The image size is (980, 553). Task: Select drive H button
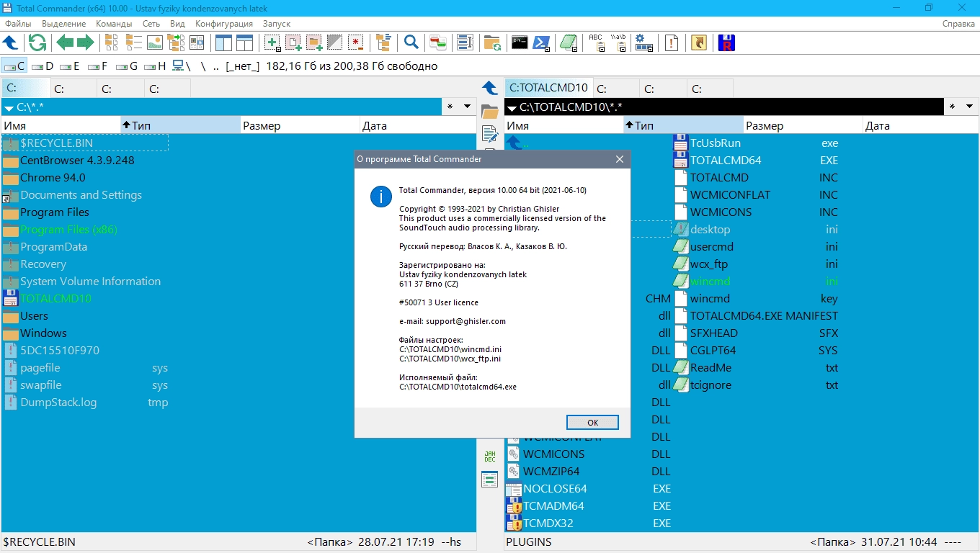pyautogui.click(x=154, y=66)
